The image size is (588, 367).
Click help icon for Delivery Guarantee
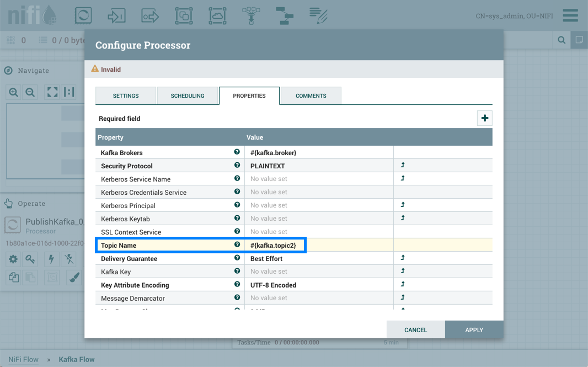click(x=237, y=258)
